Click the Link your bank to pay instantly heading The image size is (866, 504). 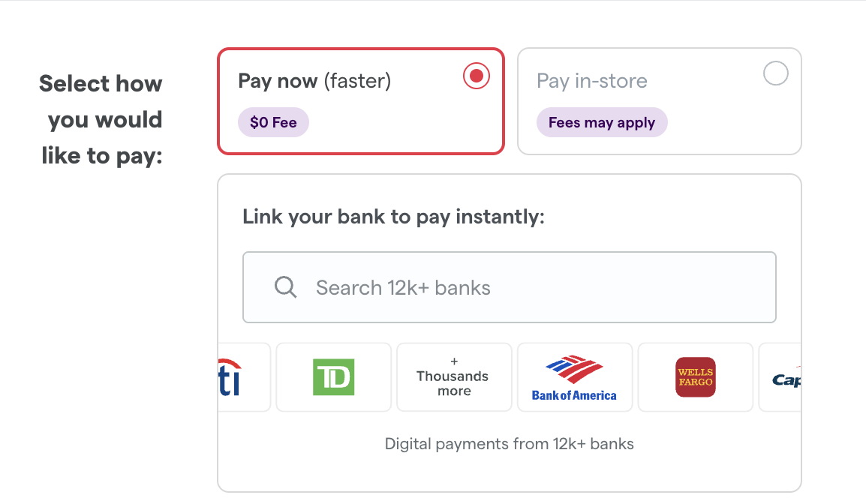coord(394,217)
